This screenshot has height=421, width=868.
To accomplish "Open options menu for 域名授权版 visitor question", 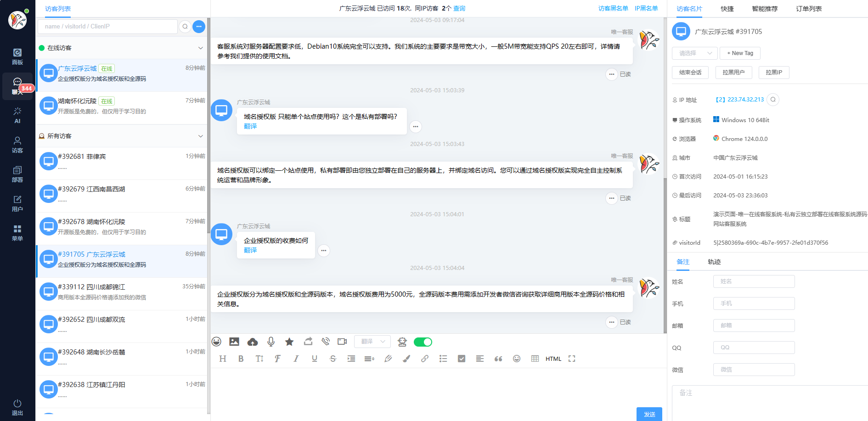I will tap(416, 126).
